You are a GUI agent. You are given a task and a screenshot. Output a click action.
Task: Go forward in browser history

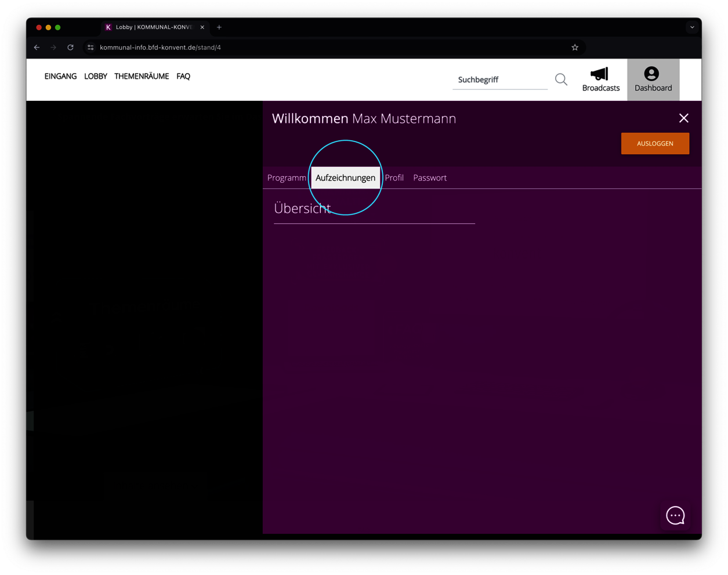click(x=53, y=48)
